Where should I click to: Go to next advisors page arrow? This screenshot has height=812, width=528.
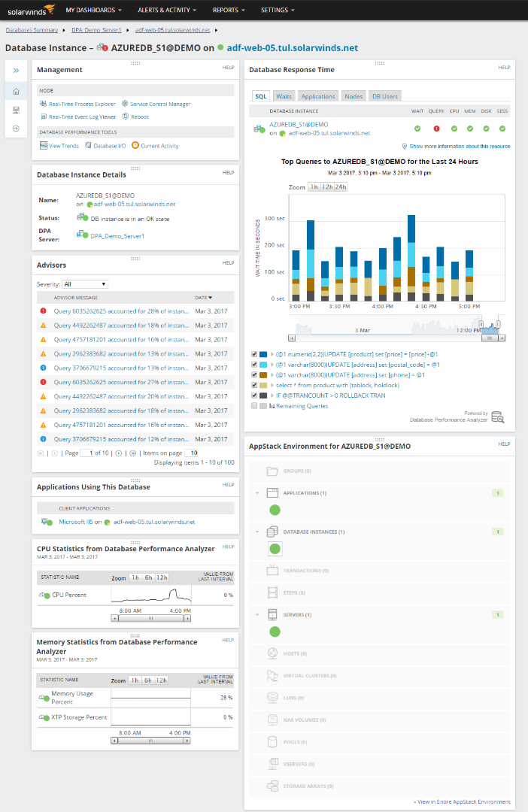pos(119,453)
